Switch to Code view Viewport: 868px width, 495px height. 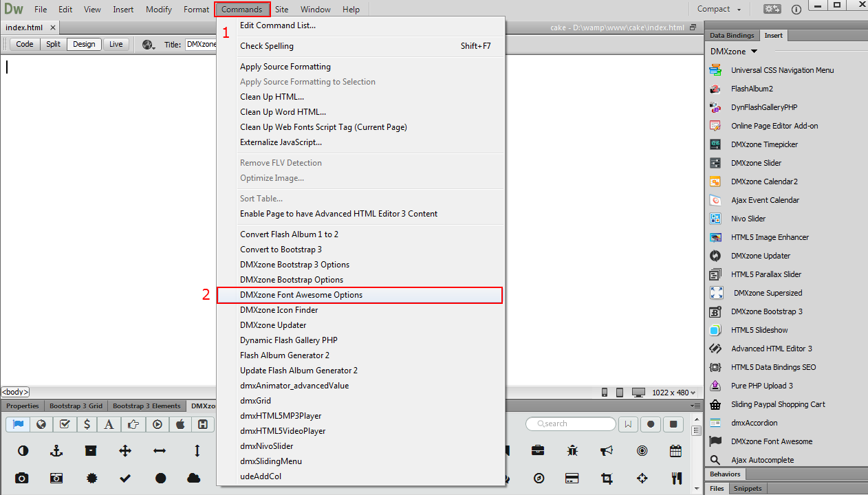click(25, 45)
